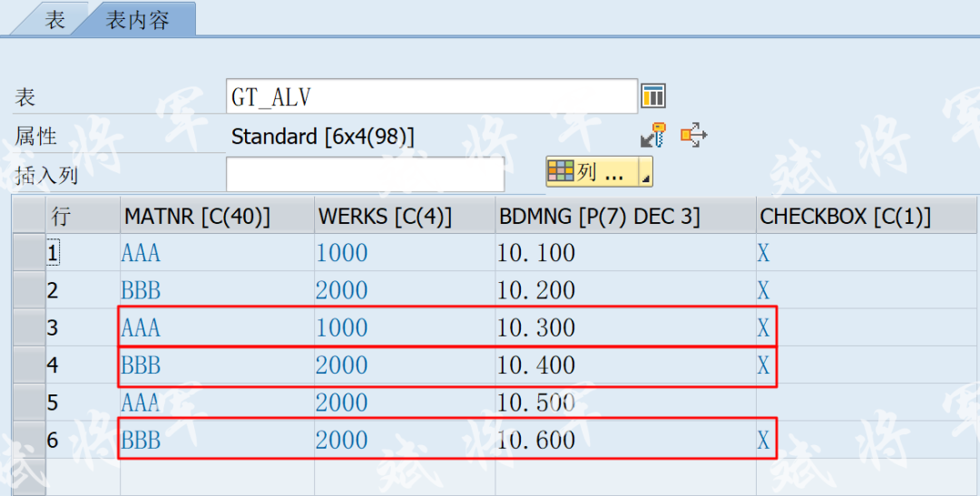Switch to the 表 tab
The width and height of the screenshot is (980, 496).
point(54,19)
